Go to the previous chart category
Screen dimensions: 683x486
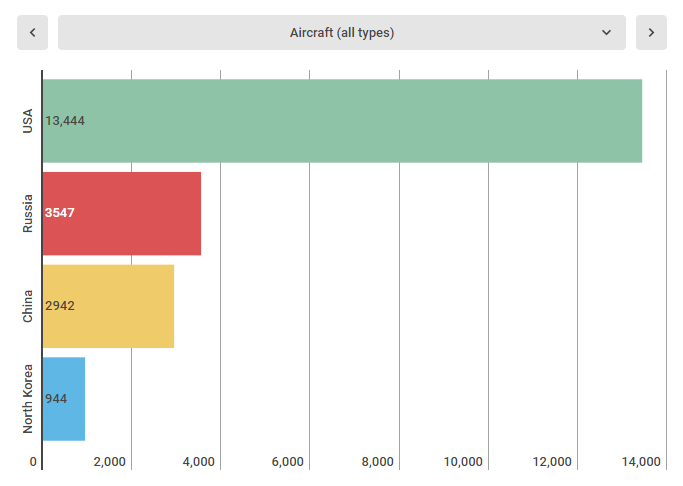point(32,33)
